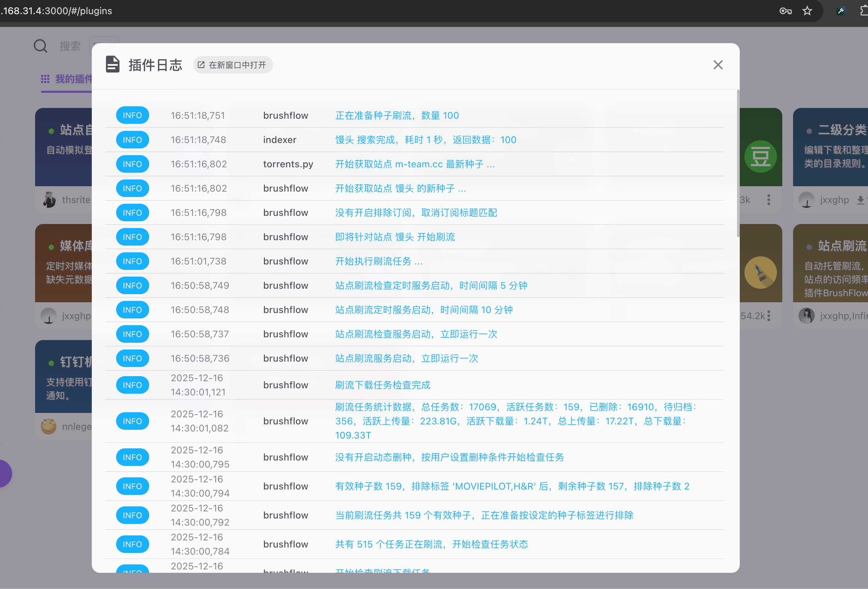Switch to the My Plugins tab
Image resolution: width=868 pixels, height=589 pixels.
[73, 79]
